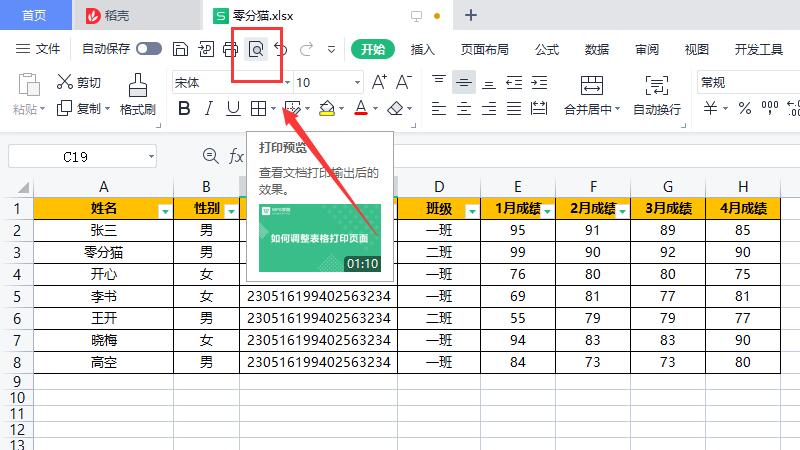Image resolution: width=800 pixels, height=450 pixels.
Task: Click the Underline icon
Action: click(233, 108)
